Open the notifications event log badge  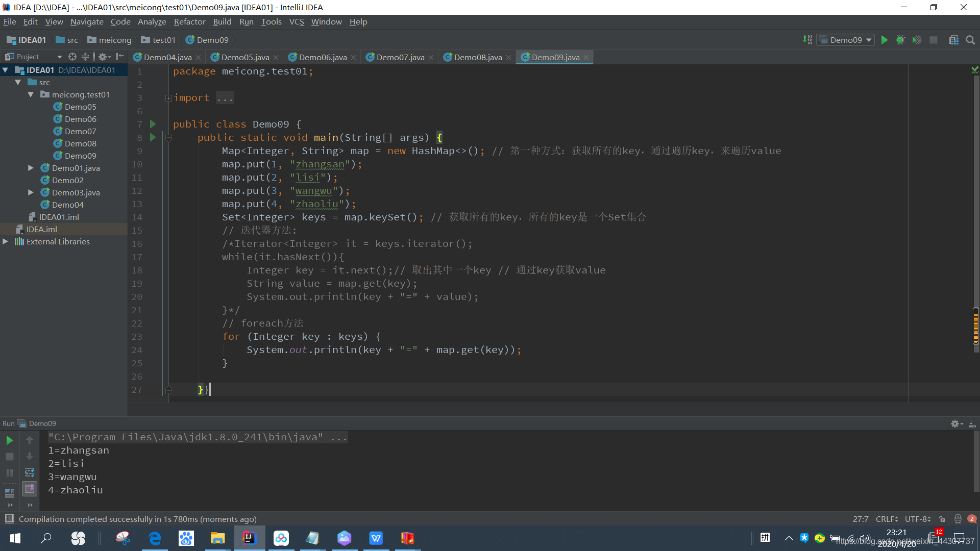pos(972,519)
